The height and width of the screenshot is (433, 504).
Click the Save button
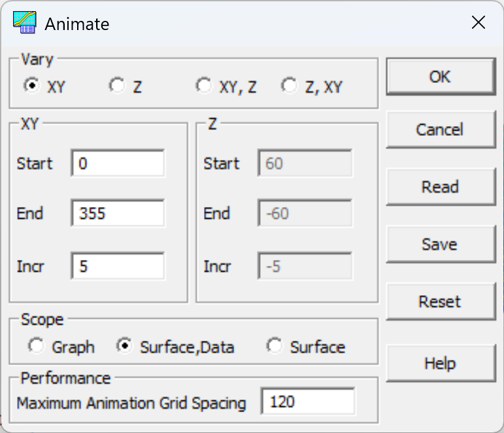tap(441, 244)
